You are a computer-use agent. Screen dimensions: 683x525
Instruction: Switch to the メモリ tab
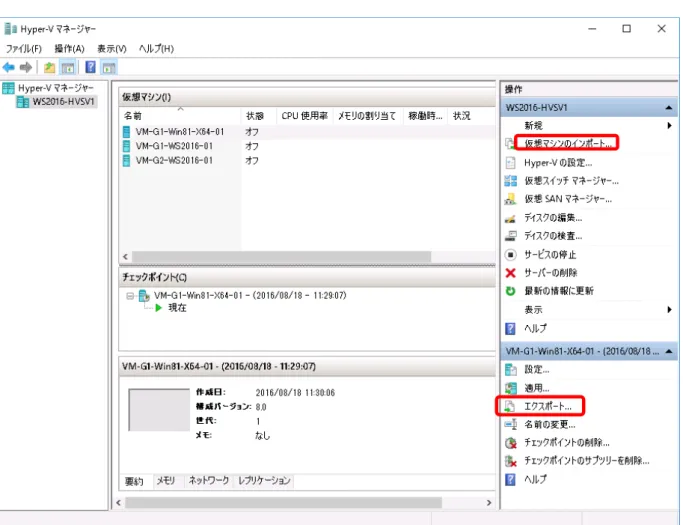[x=166, y=481]
